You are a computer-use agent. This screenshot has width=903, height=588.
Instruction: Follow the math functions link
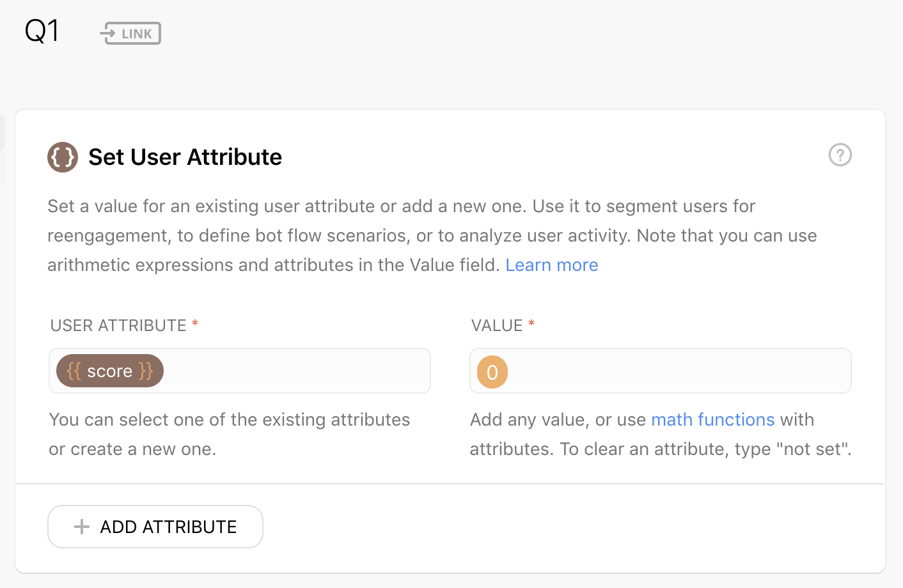(713, 419)
